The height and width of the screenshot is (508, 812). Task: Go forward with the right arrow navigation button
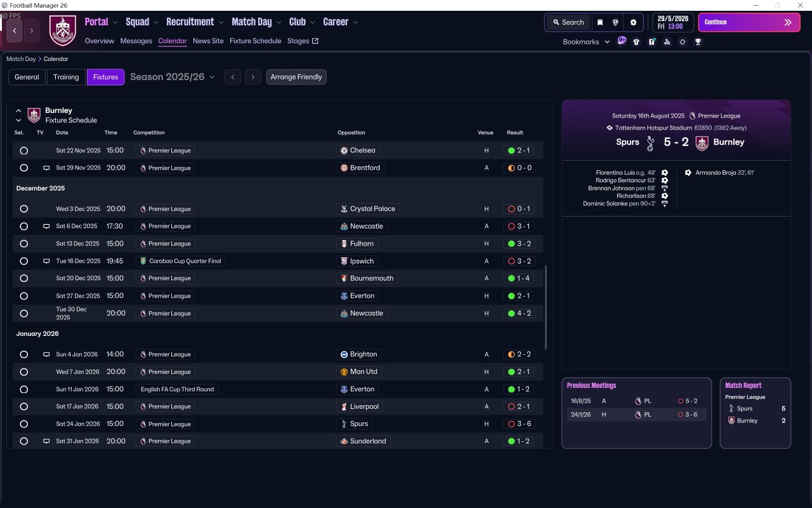(32, 30)
